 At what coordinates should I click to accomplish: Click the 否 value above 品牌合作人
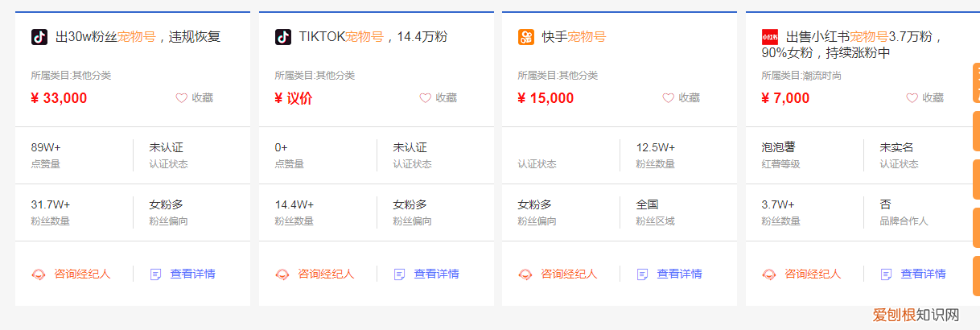tap(885, 205)
